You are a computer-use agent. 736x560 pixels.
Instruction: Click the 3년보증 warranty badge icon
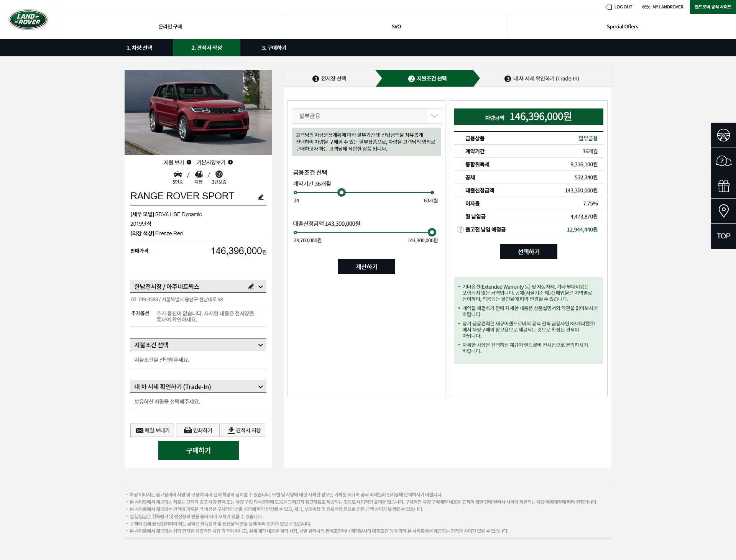coord(219,174)
